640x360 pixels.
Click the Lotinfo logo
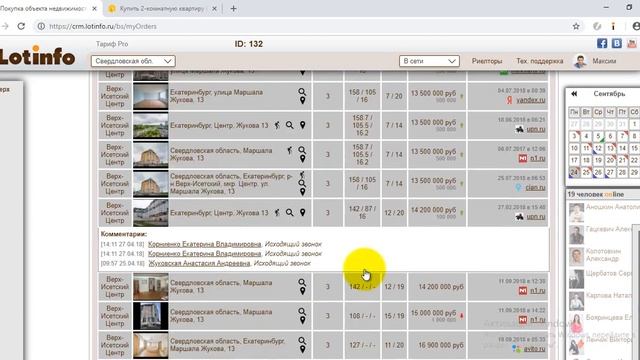(x=38, y=56)
